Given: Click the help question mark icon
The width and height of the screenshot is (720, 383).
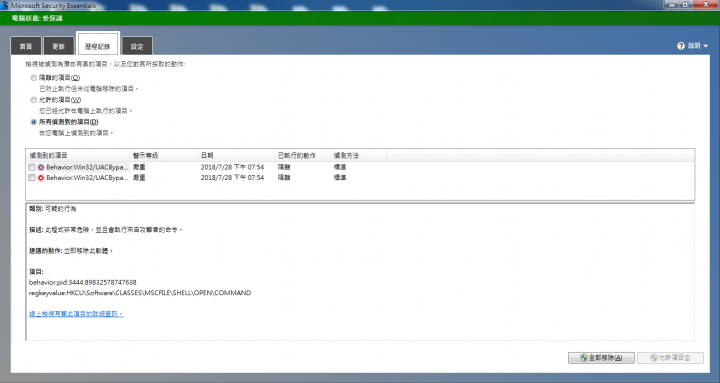Looking at the screenshot, I should pyautogui.click(x=681, y=46).
